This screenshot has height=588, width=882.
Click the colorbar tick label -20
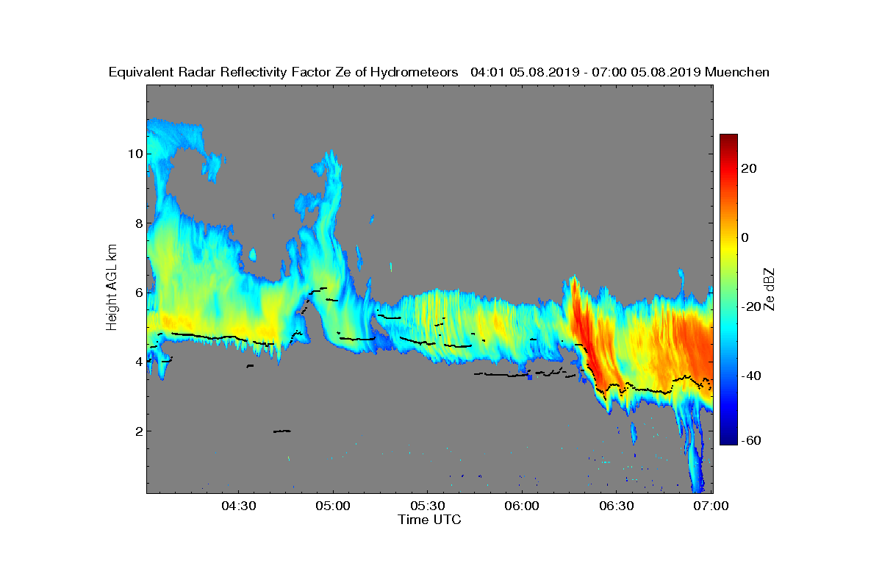pos(750,306)
